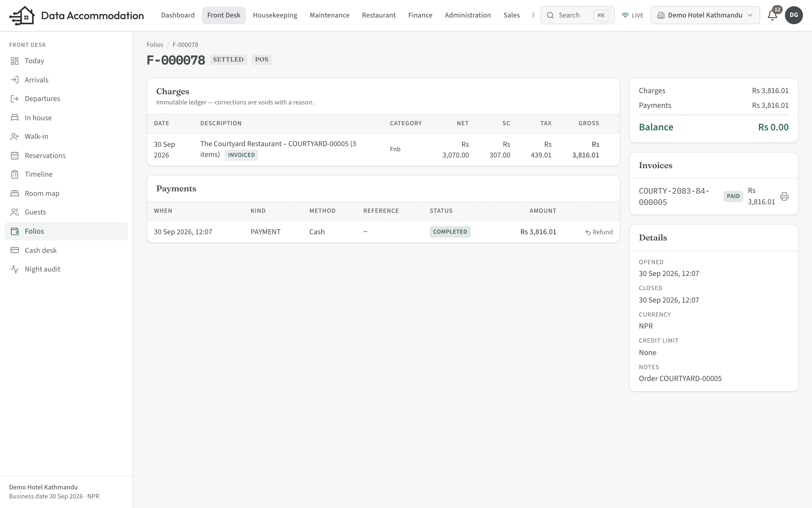This screenshot has height=508, width=812.
Task: Click the PAID invoice badge
Action: (x=733, y=196)
